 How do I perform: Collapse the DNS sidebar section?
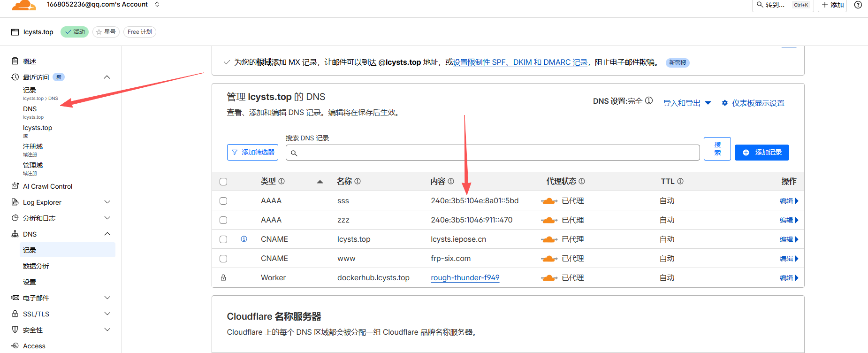tap(107, 234)
